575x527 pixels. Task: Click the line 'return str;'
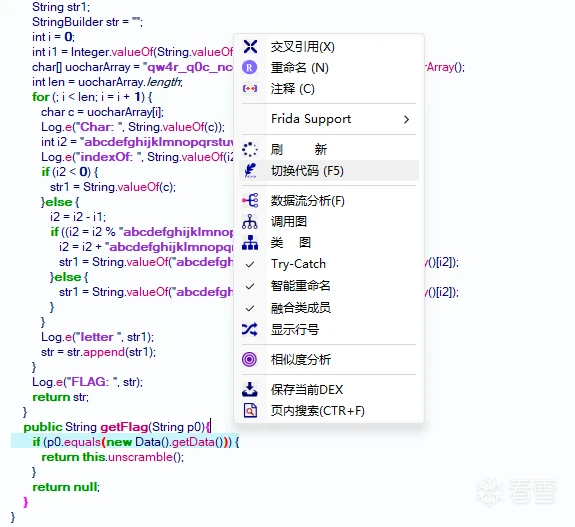click(x=61, y=397)
